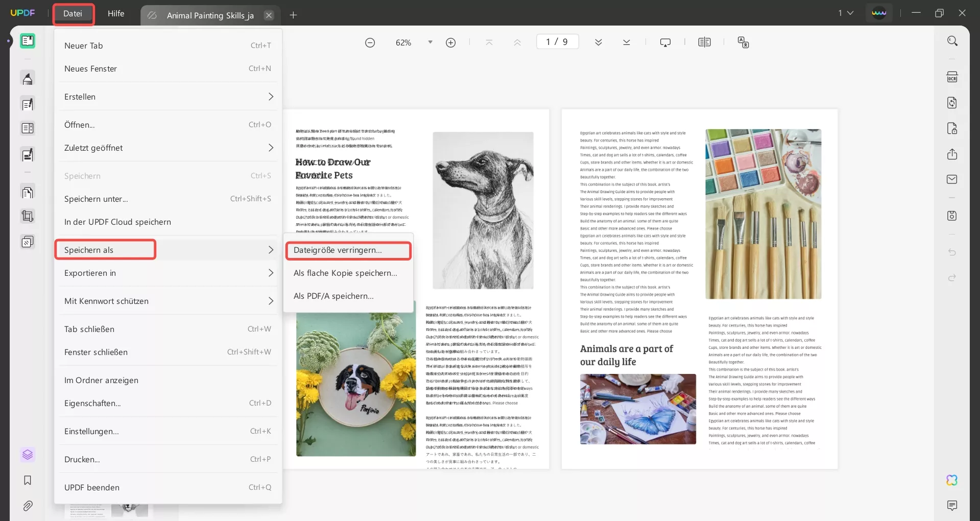The height and width of the screenshot is (521, 980).
Task: Toggle the page thumbnails panel
Action: click(x=28, y=455)
